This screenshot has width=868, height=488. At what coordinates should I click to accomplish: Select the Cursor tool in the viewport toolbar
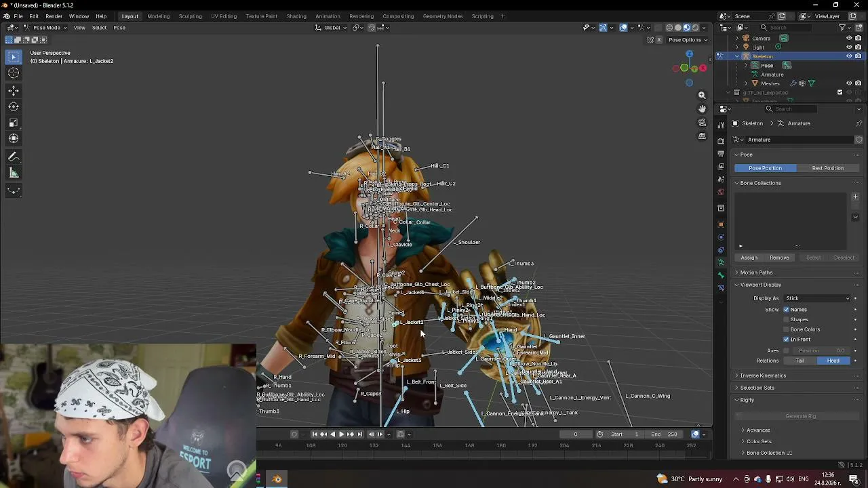(14, 73)
